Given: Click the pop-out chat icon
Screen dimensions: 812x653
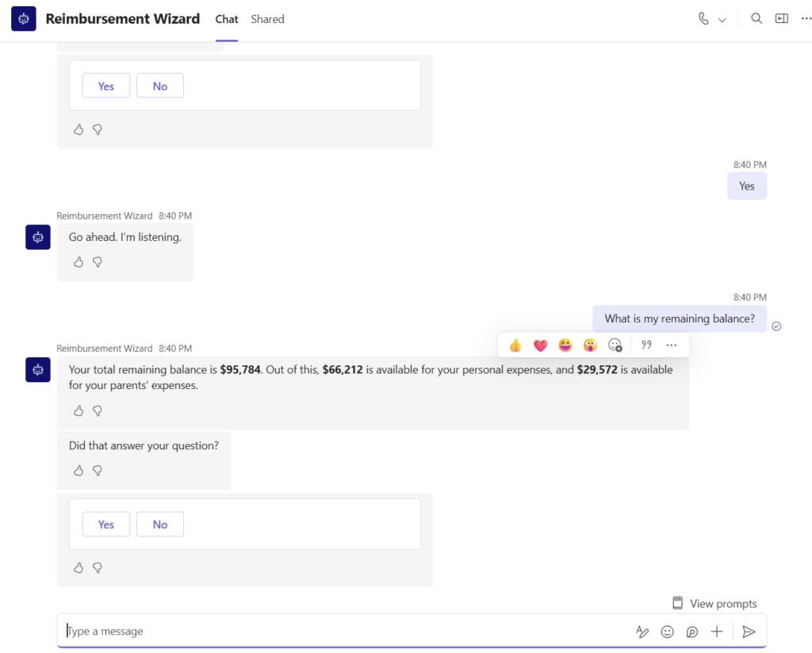Looking at the screenshot, I should [782, 19].
